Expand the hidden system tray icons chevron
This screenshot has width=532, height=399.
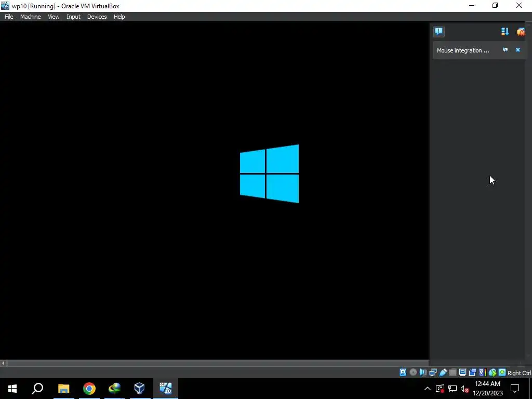(428, 389)
